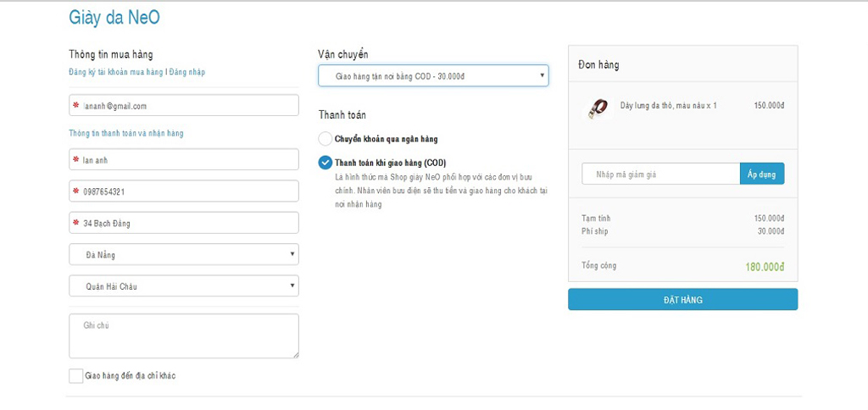Focus the email field with lananh@gmail.com
This screenshot has width=868, height=410.
click(184, 105)
